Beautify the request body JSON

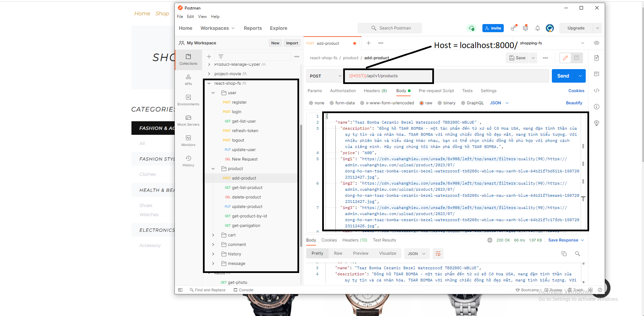[574, 103]
